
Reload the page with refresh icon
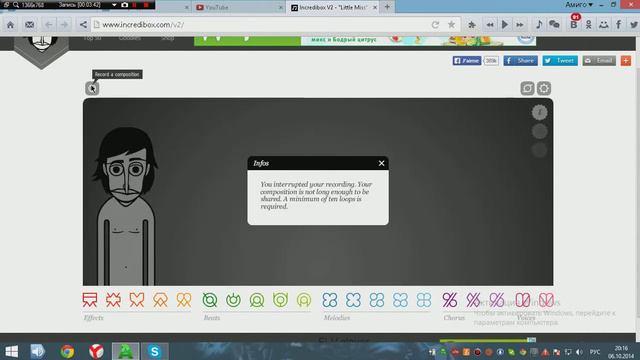coord(435,25)
